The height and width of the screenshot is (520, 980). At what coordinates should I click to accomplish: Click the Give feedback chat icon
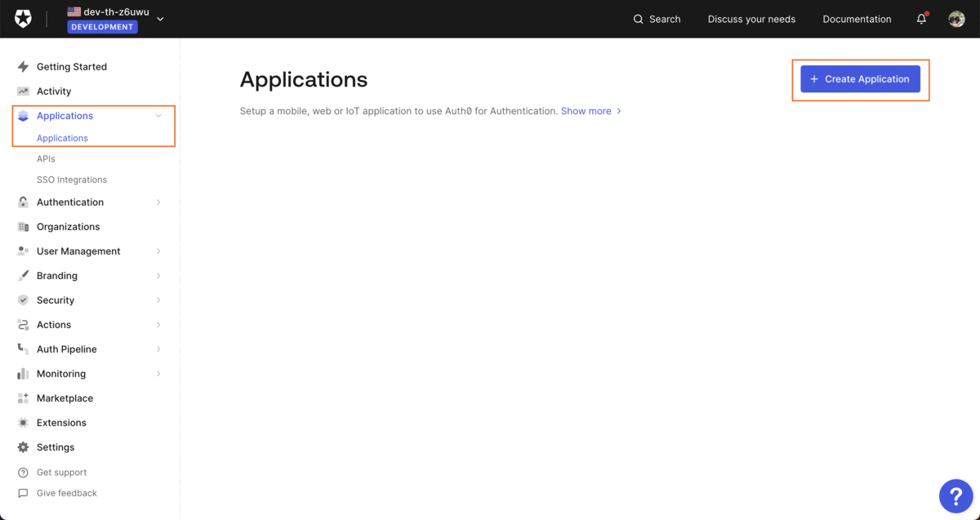[x=23, y=493]
